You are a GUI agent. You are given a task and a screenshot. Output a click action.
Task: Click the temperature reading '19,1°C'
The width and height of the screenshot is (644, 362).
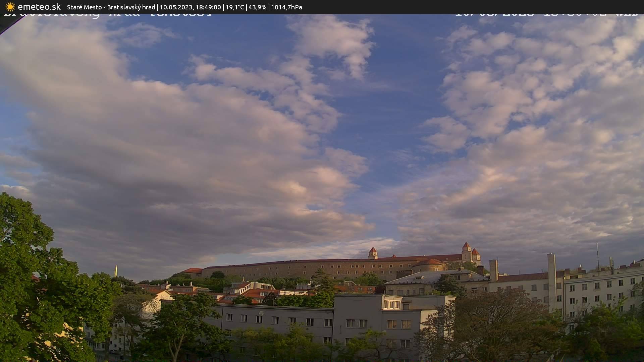point(234,7)
